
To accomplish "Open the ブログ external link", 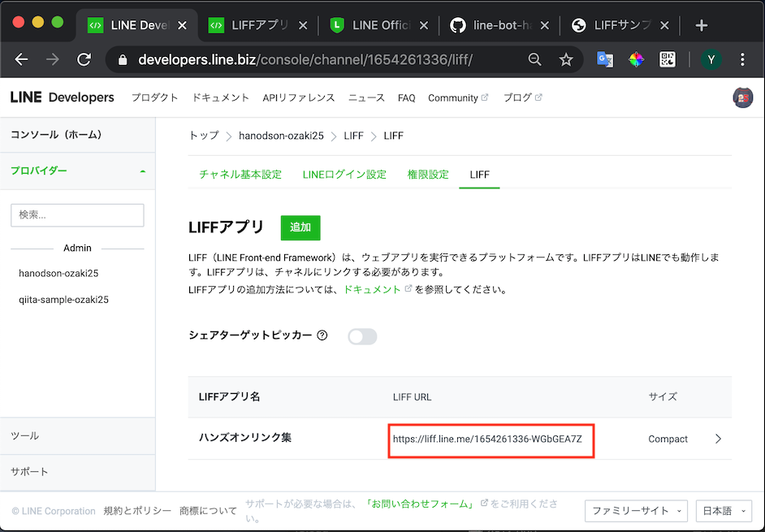I will [522, 97].
